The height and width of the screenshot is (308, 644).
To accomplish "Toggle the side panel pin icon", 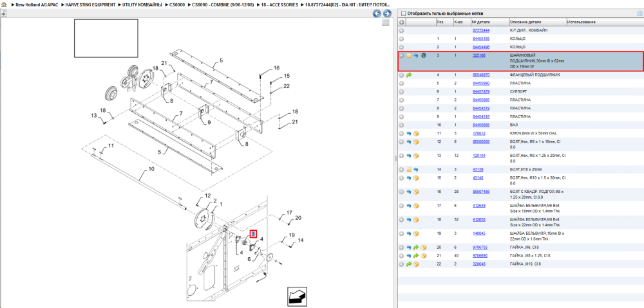I will pyautogui.click(x=3, y=13).
